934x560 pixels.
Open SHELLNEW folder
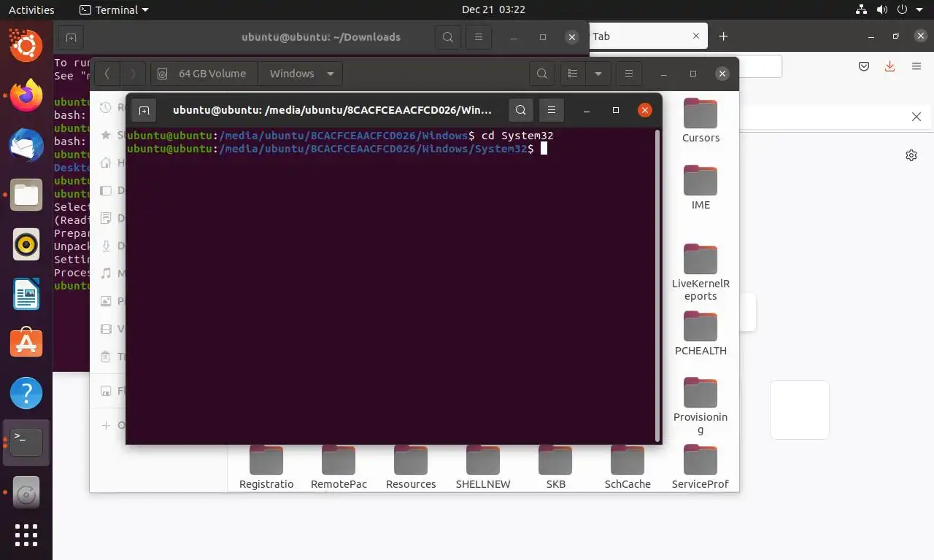(x=483, y=467)
